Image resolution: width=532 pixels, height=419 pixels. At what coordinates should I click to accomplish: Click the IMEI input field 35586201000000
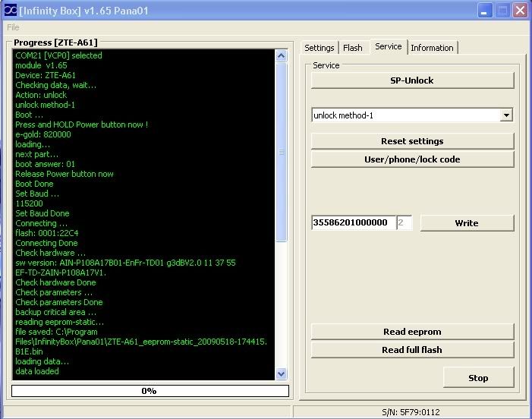coord(354,222)
